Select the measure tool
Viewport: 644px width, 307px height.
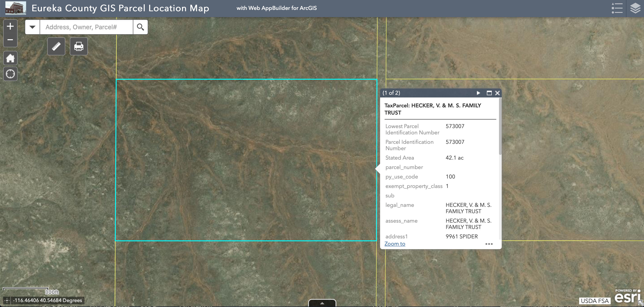[x=56, y=46]
